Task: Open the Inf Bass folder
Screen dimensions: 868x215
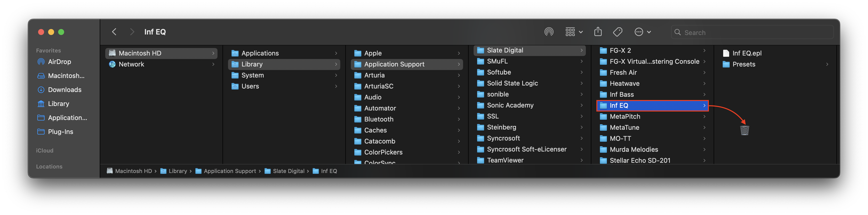Action: (x=652, y=95)
